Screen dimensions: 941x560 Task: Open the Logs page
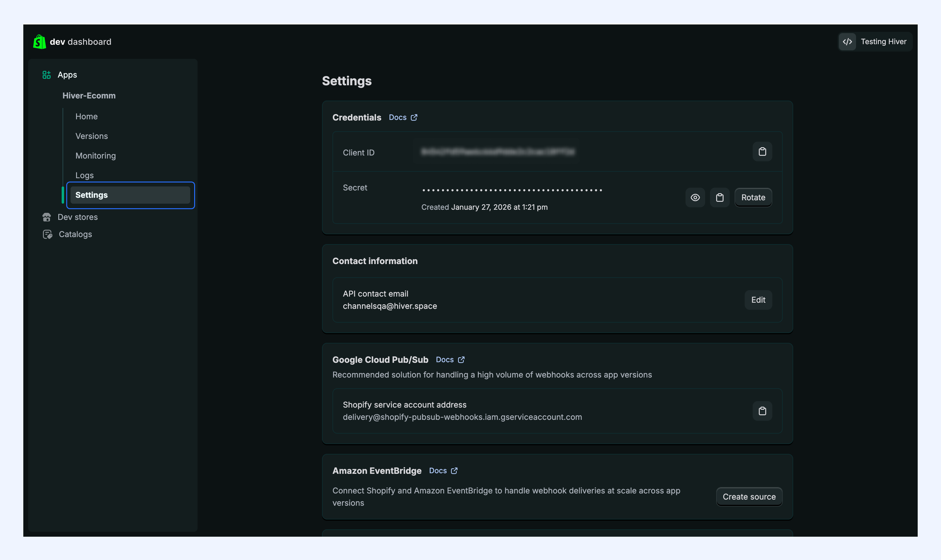(x=85, y=175)
